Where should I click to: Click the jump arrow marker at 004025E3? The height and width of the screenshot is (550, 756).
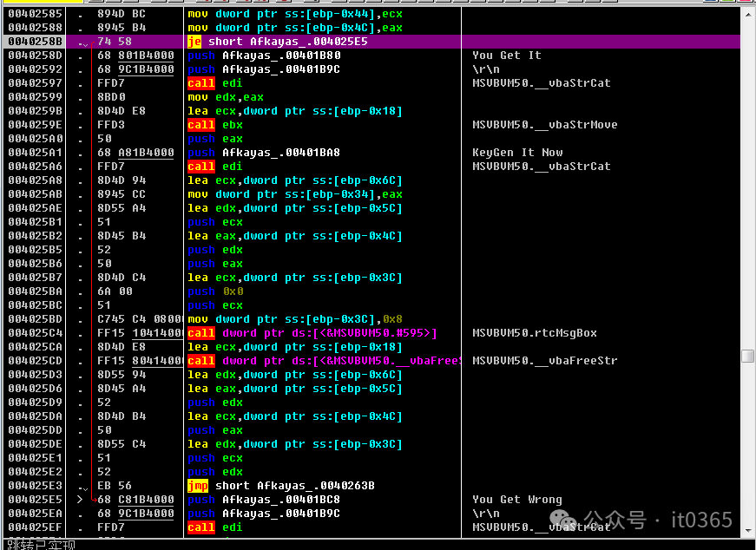(82, 487)
